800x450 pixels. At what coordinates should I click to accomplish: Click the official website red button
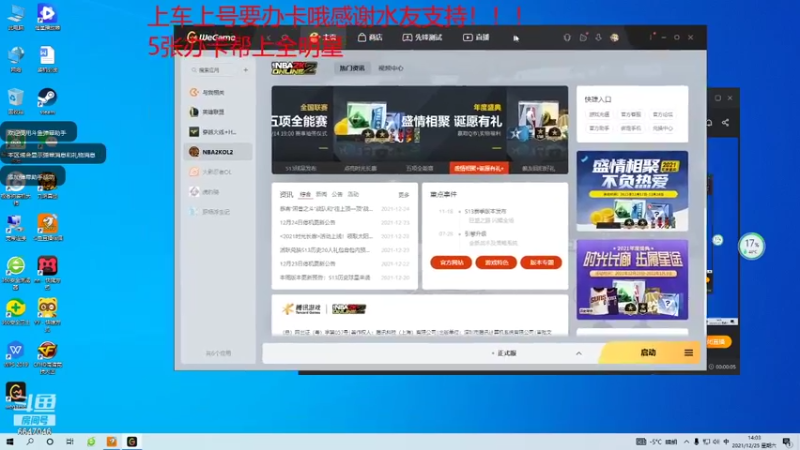451,262
